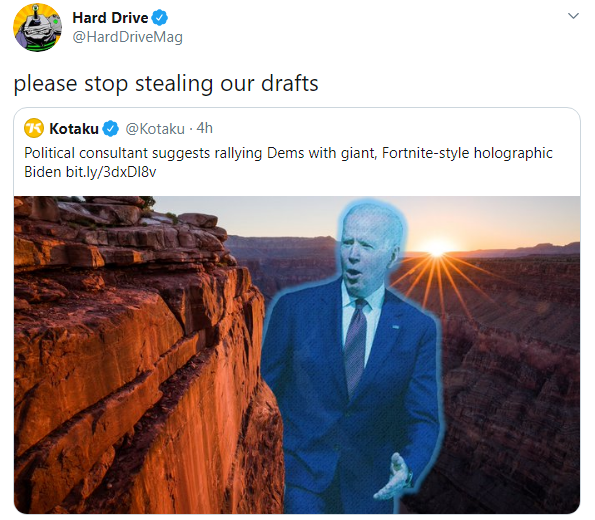Click Kotaku's blue verified checkmark
Screen dimensions: 595x520
point(111,129)
